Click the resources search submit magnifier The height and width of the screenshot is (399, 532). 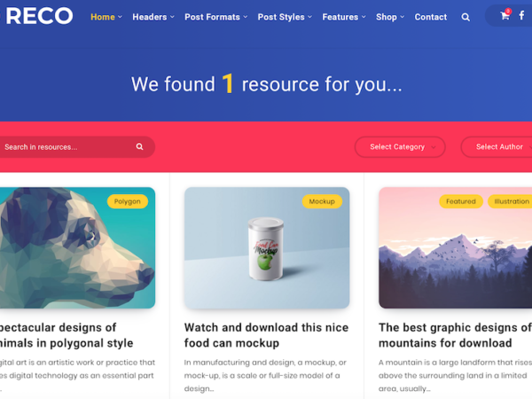pyautogui.click(x=139, y=146)
